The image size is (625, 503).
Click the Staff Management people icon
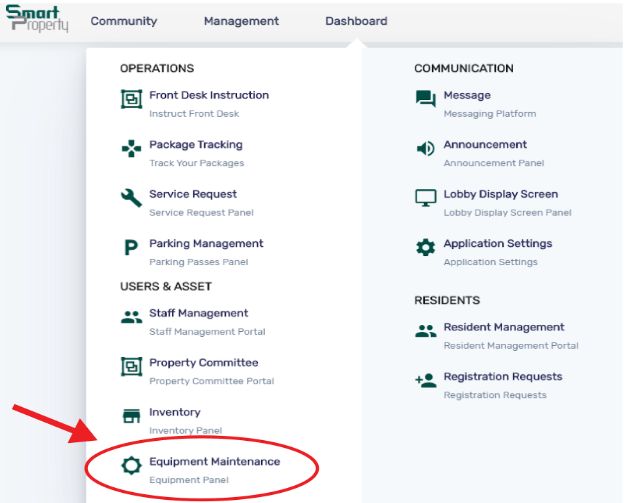[131, 317]
